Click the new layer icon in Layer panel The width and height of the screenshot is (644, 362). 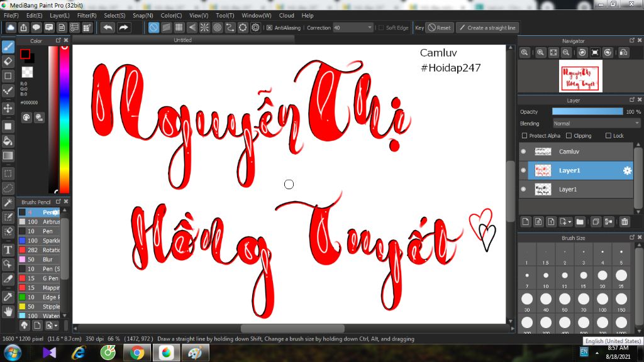[526, 222]
